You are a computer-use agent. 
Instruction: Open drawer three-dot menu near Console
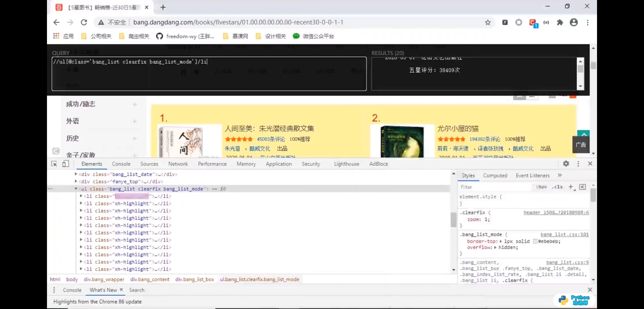pyautogui.click(x=54, y=290)
